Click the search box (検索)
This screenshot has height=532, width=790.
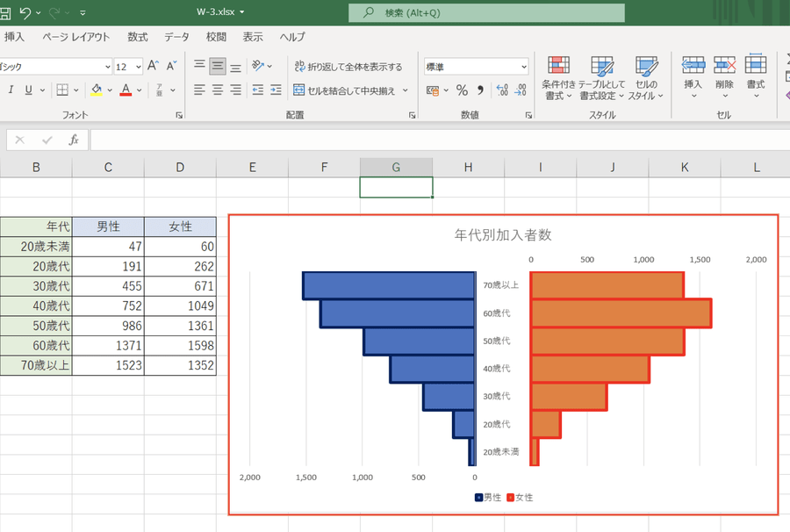(487, 12)
